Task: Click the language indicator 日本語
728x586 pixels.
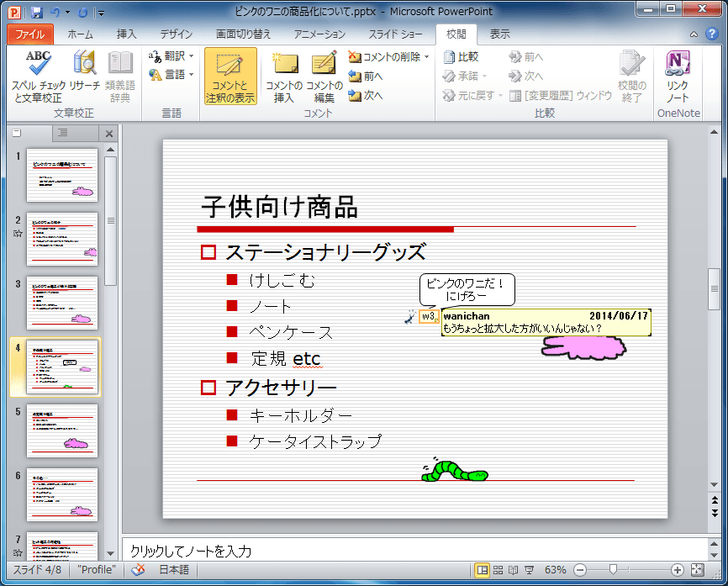Action: [174, 570]
